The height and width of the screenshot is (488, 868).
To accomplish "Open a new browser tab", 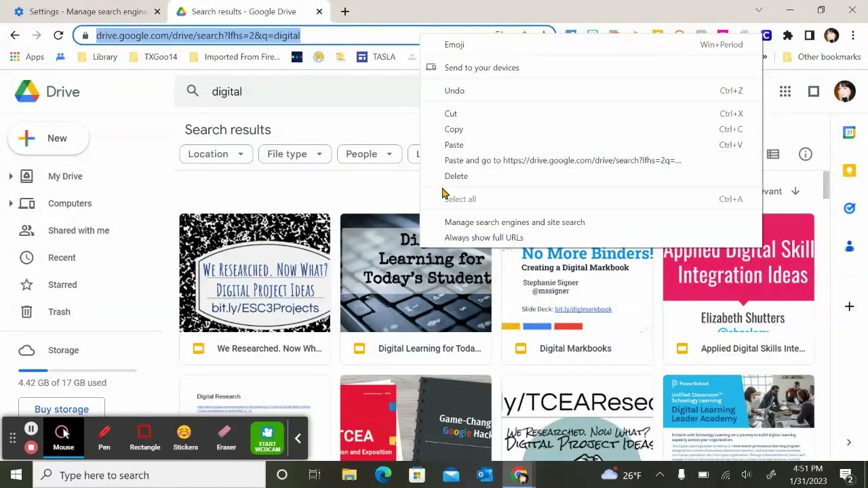I will pyautogui.click(x=344, y=12).
